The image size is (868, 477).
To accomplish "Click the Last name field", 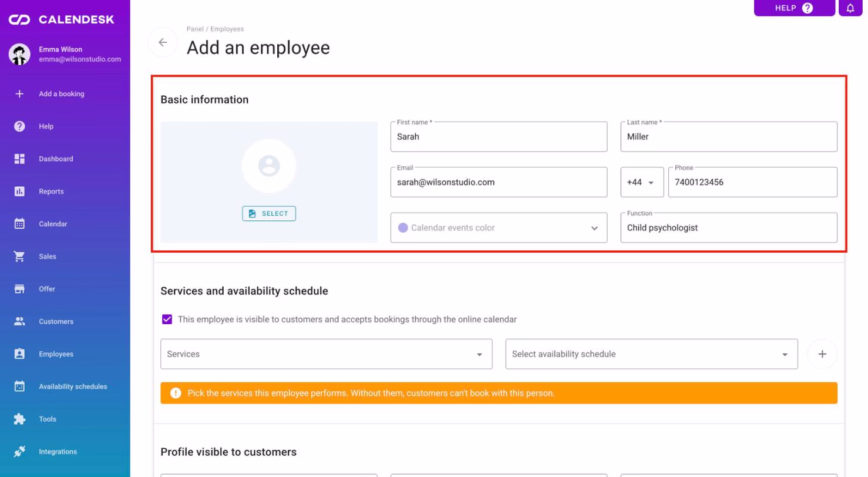I will (729, 137).
